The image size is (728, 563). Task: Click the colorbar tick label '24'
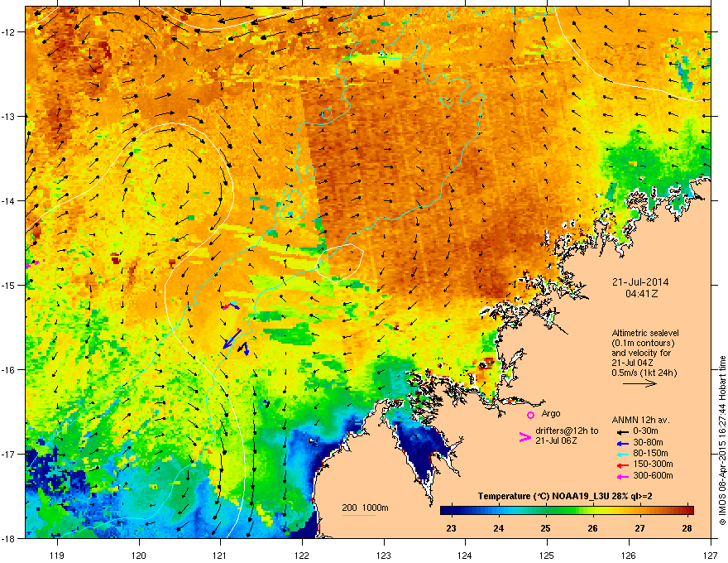(498, 528)
